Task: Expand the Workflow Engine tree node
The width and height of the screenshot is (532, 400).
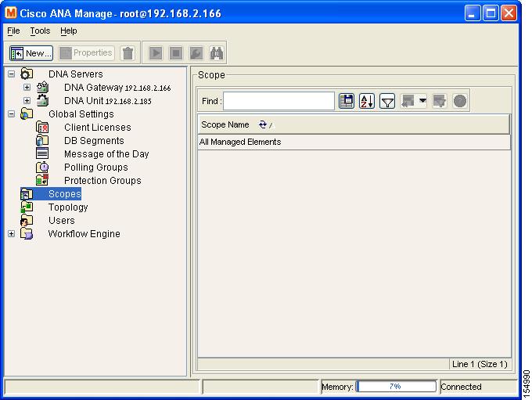Action: [11, 233]
